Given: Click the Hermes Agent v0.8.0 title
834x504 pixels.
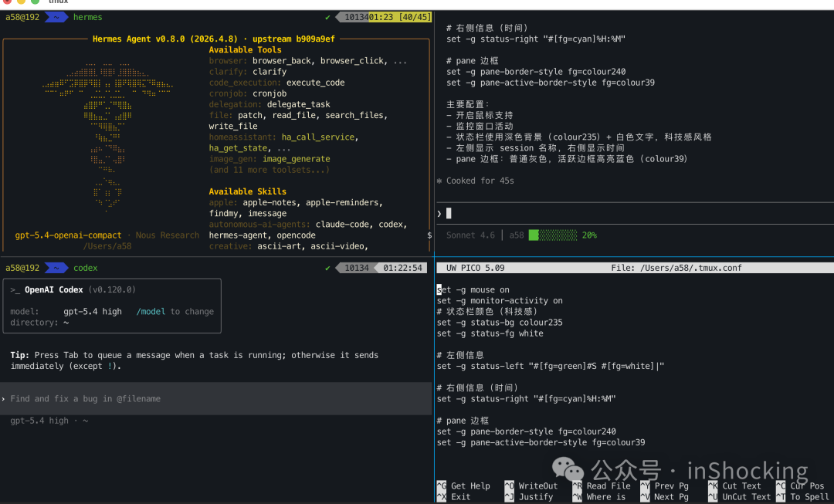Looking at the screenshot, I should pos(214,39).
